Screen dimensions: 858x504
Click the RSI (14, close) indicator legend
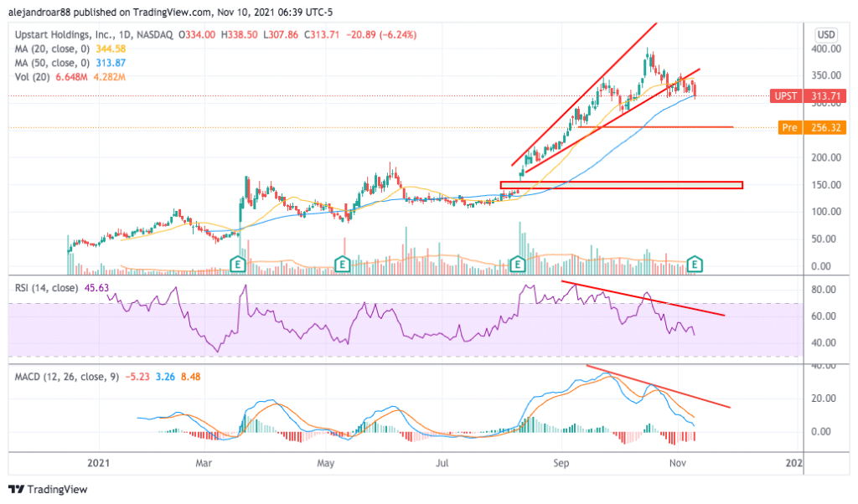47,288
